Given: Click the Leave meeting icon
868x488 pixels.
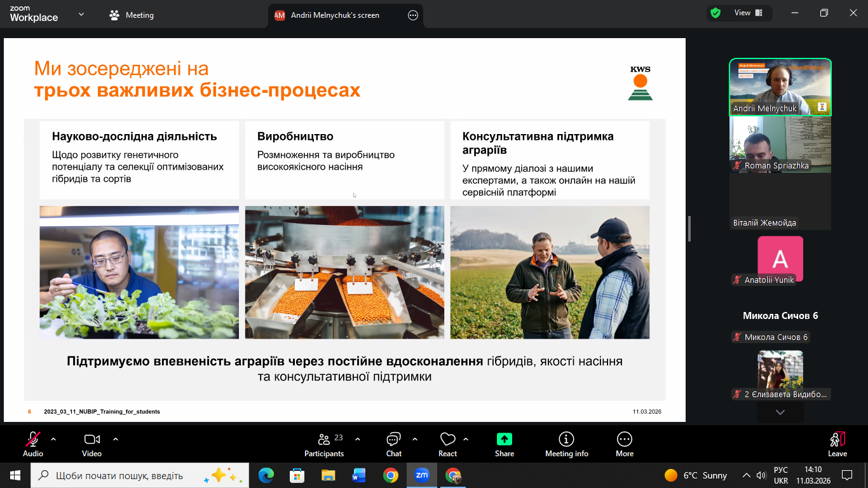Looking at the screenshot, I should tap(837, 439).
